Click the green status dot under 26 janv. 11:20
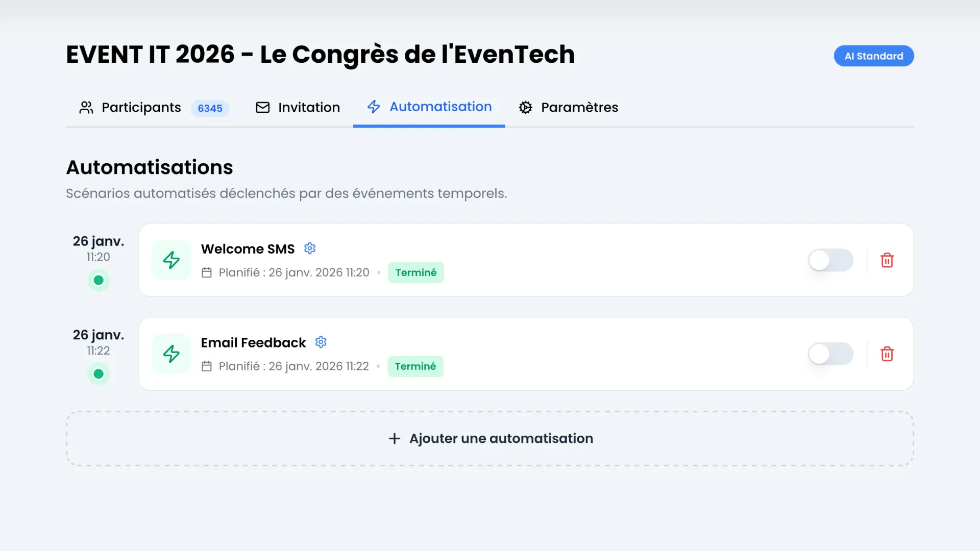 pos(99,280)
